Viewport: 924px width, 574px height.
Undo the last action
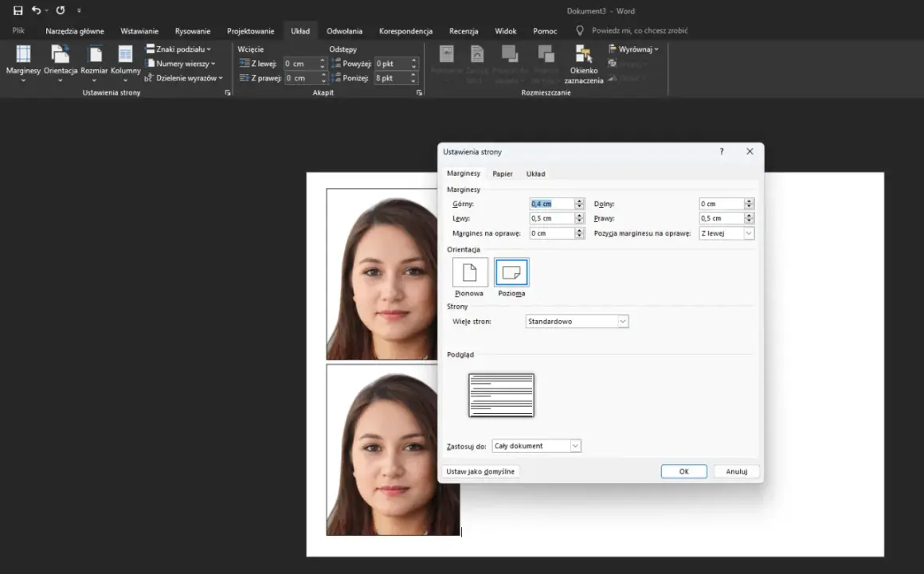tap(37, 10)
